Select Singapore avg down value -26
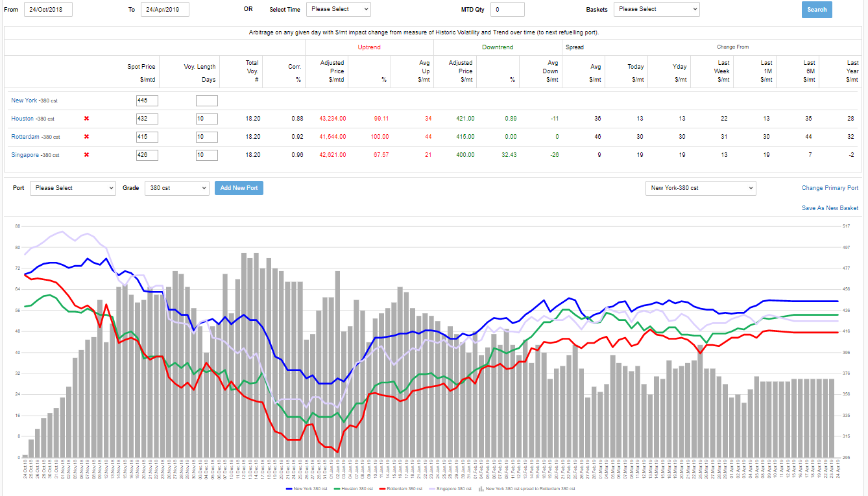Image resolution: width=868 pixels, height=496 pixels. (553, 155)
